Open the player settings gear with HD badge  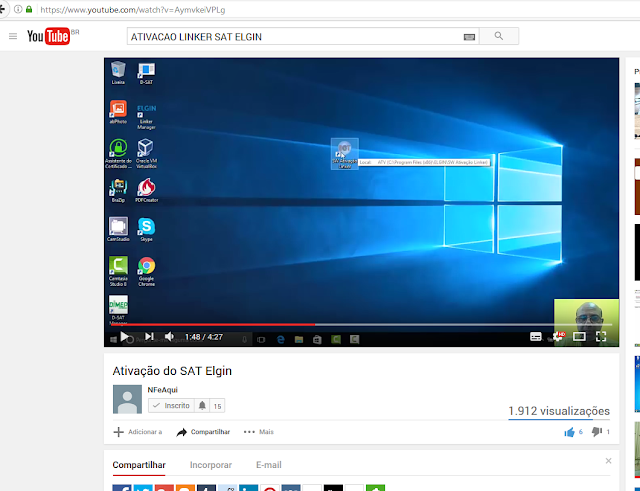558,336
